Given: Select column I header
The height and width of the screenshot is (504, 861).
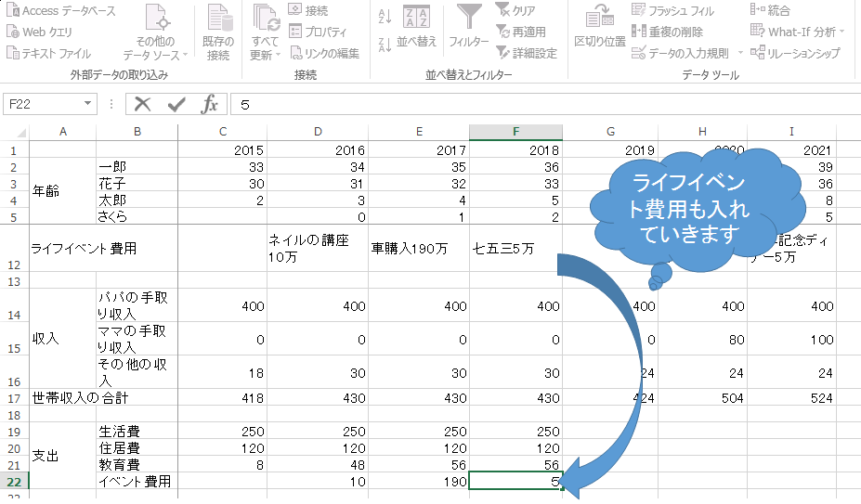Looking at the screenshot, I should coord(791,132).
